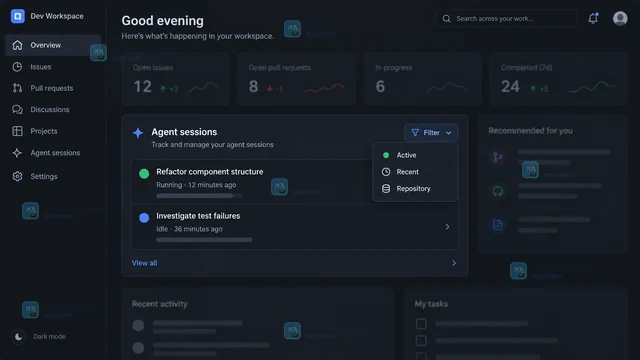Open the Open pull requests stat card
This screenshot has height=360, width=640.
pos(296,79)
